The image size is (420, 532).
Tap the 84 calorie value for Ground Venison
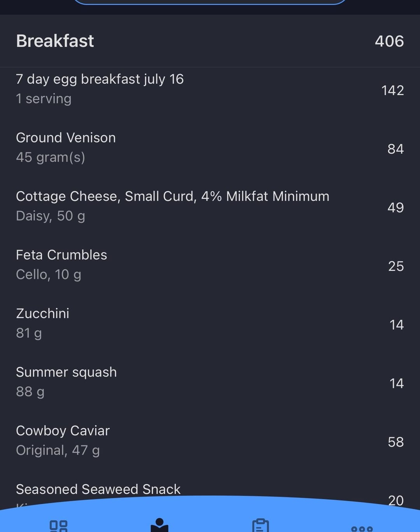pos(395,149)
